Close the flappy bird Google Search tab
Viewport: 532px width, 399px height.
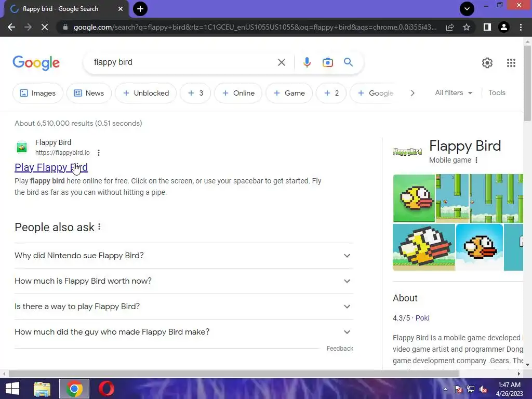tap(121, 9)
